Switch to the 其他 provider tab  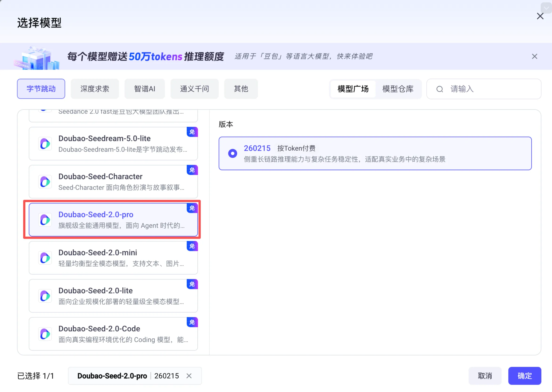(241, 89)
